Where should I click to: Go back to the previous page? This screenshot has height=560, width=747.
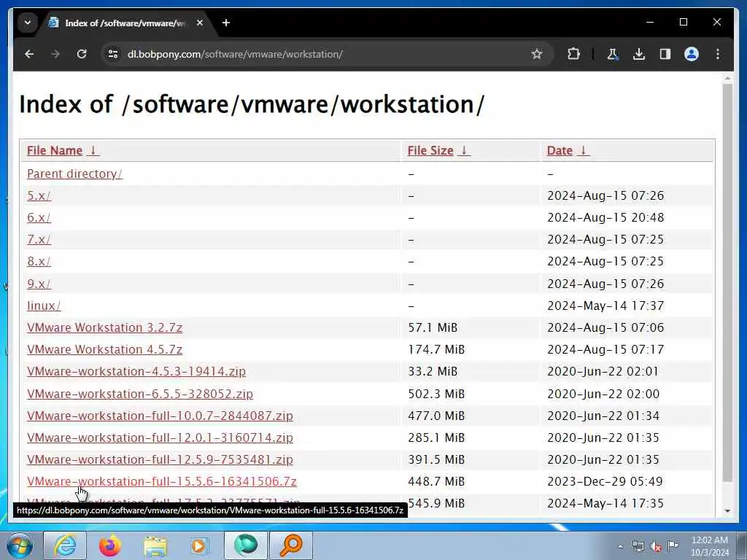point(29,54)
